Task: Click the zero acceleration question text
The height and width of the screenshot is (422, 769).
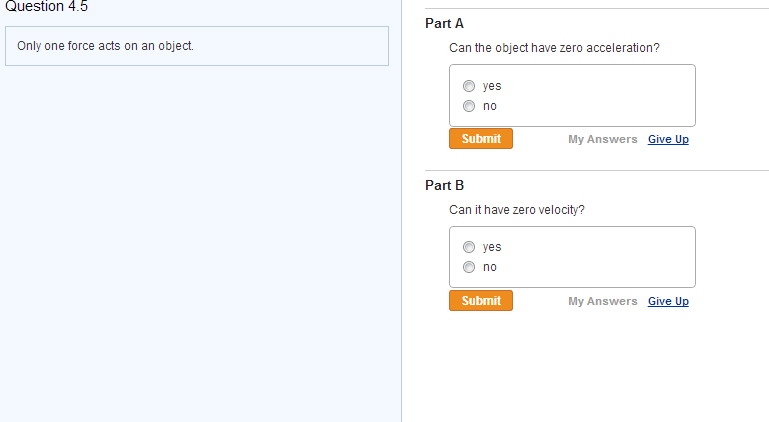Action: pos(554,48)
